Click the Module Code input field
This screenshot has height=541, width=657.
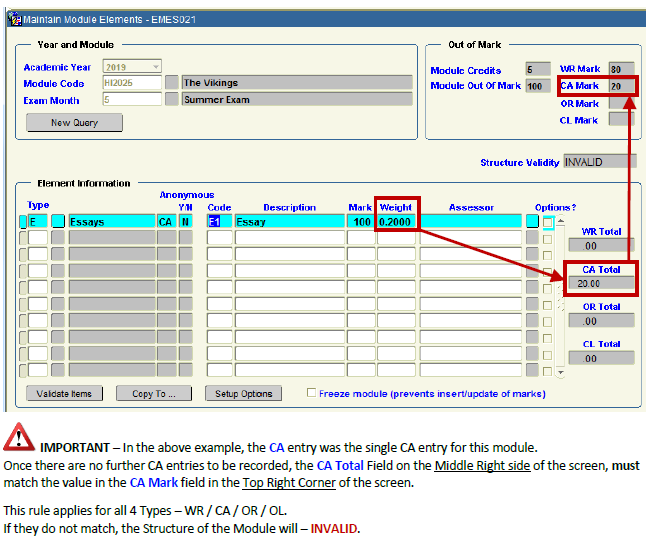point(130,83)
